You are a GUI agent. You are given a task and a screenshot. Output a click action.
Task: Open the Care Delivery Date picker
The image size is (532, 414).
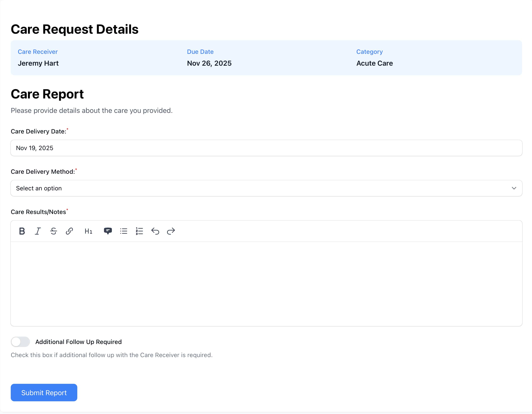click(x=266, y=148)
